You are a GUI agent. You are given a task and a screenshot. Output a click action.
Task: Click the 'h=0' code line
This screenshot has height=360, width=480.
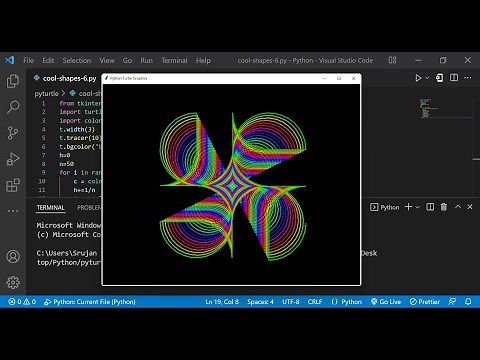(x=65, y=155)
